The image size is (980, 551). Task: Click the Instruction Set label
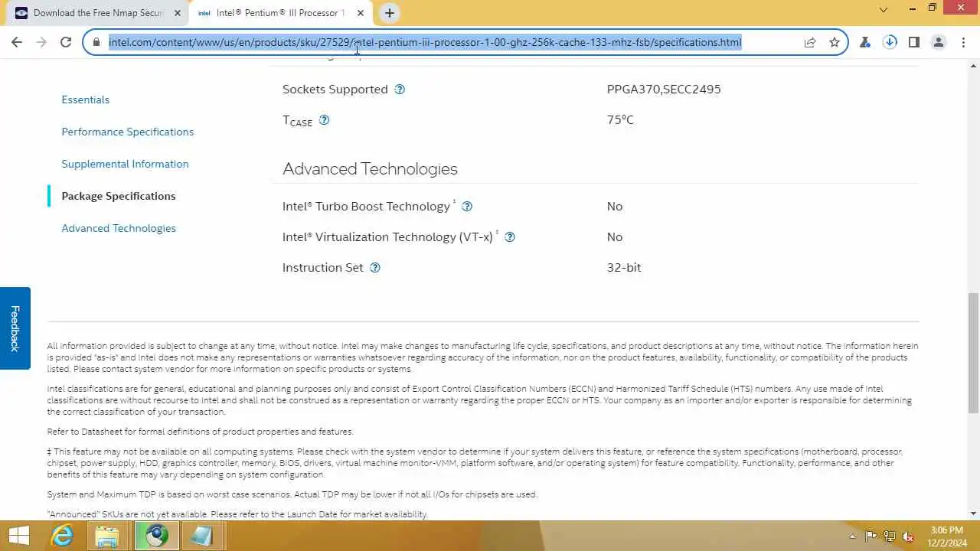tap(323, 268)
